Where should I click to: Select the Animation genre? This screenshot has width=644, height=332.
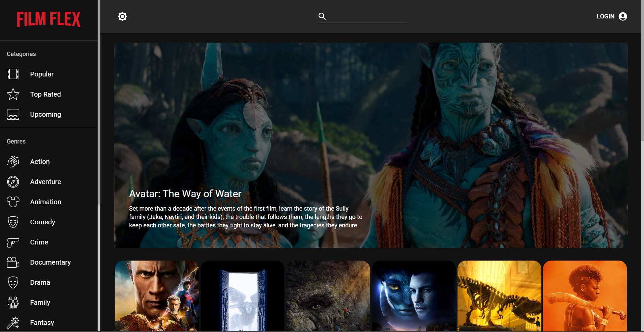pyautogui.click(x=49, y=202)
